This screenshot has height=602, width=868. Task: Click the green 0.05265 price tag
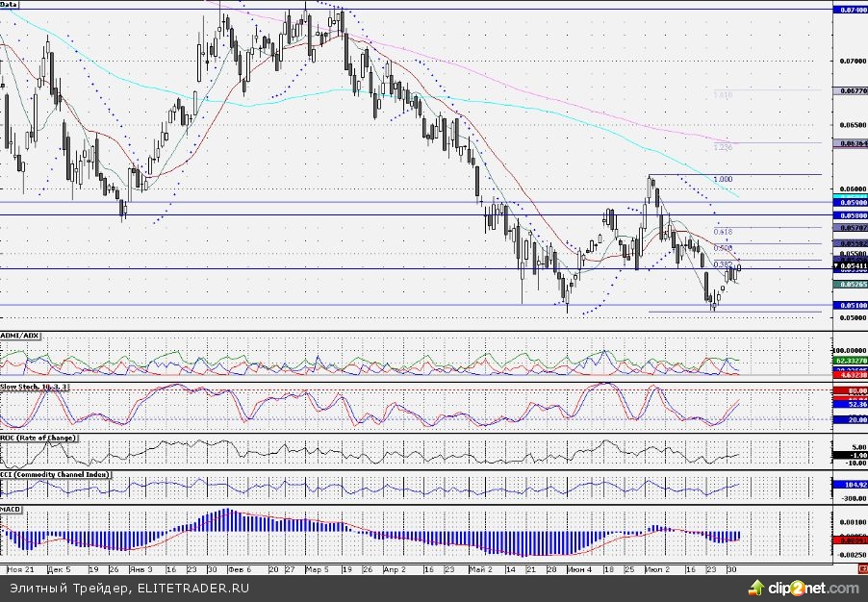[x=849, y=285]
